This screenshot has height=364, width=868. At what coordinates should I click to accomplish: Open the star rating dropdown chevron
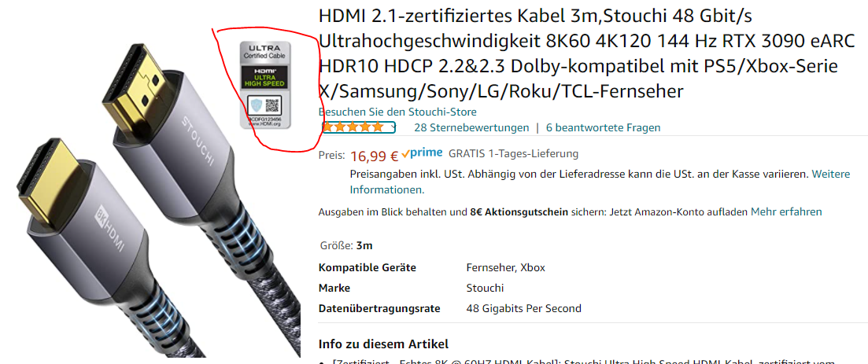pos(391,128)
